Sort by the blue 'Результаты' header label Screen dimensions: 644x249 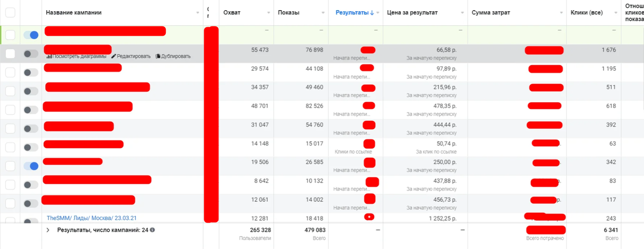[x=353, y=12]
